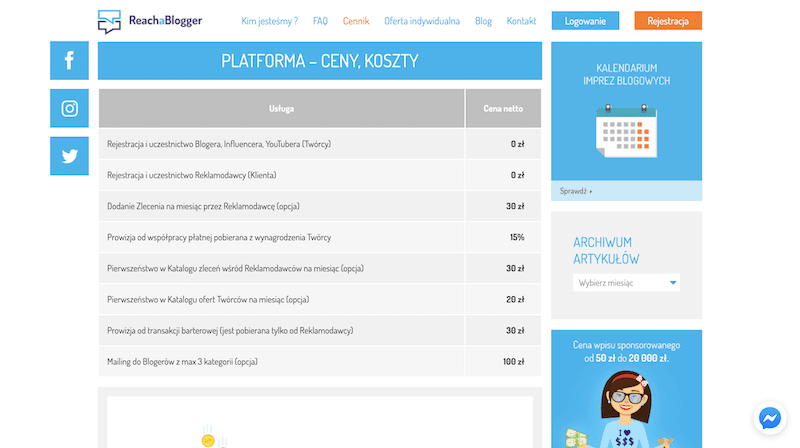The image size is (800, 448).
Task: Follow the 'Sprawdź +' link
Action: click(576, 190)
